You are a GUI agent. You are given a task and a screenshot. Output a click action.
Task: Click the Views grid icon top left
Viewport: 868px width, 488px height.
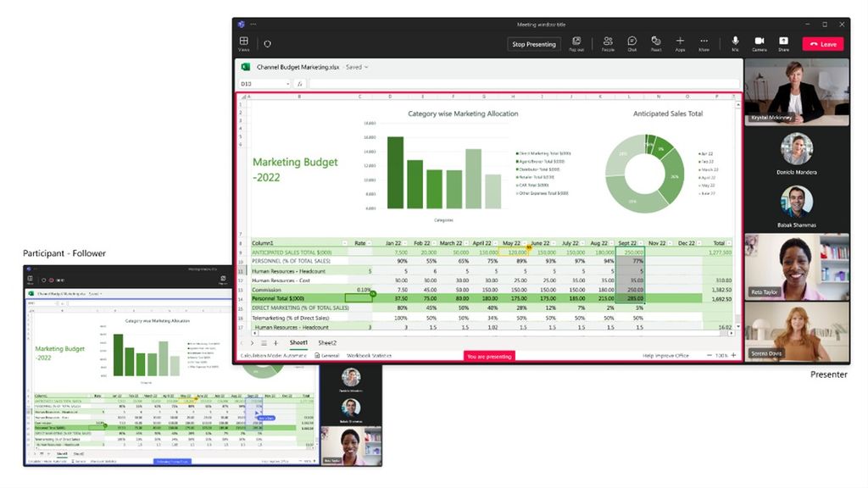[243, 42]
